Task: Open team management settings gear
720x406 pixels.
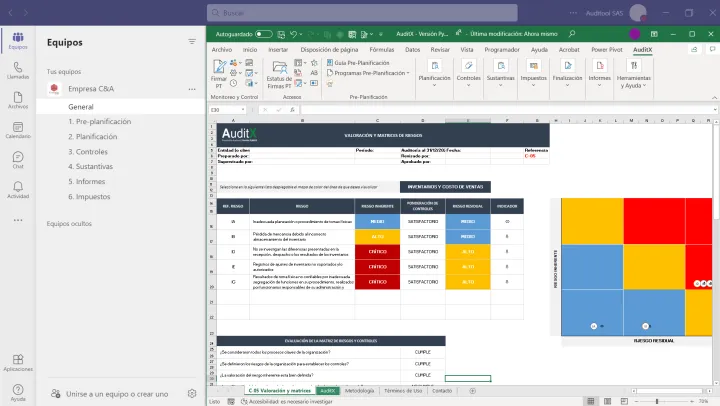Action: click(x=192, y=394)
